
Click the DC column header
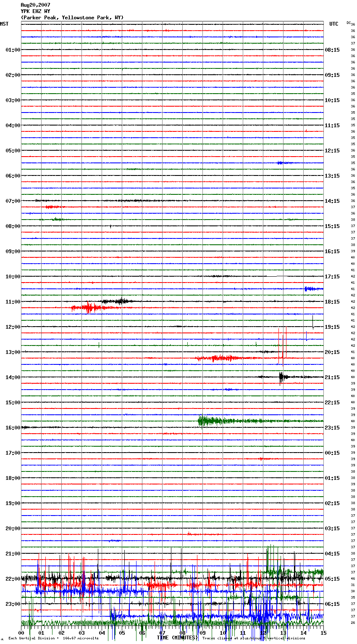click(x=349, y=23)
